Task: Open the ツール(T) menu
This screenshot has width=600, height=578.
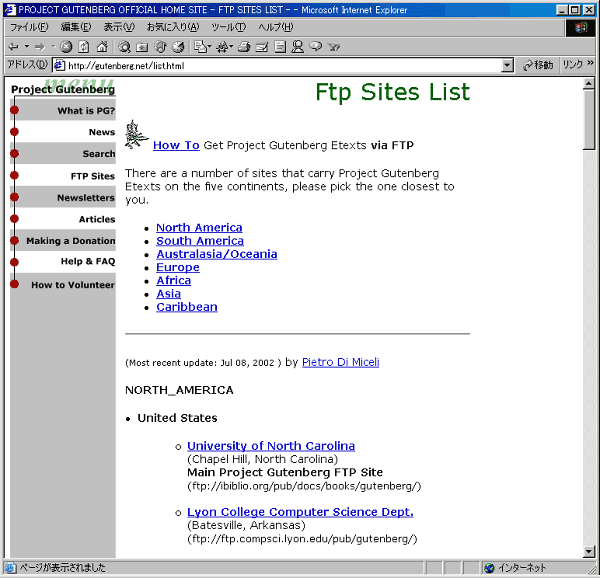Action: tap(228, 27)
